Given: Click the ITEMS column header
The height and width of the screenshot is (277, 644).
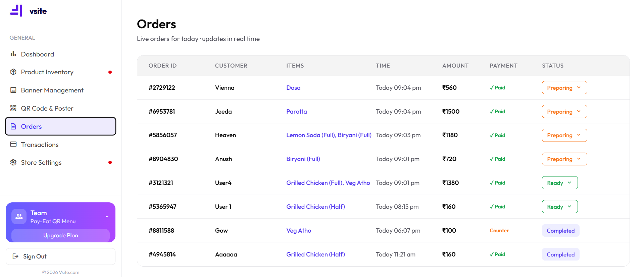Looking at the screenshot, I should pos(295,66).
